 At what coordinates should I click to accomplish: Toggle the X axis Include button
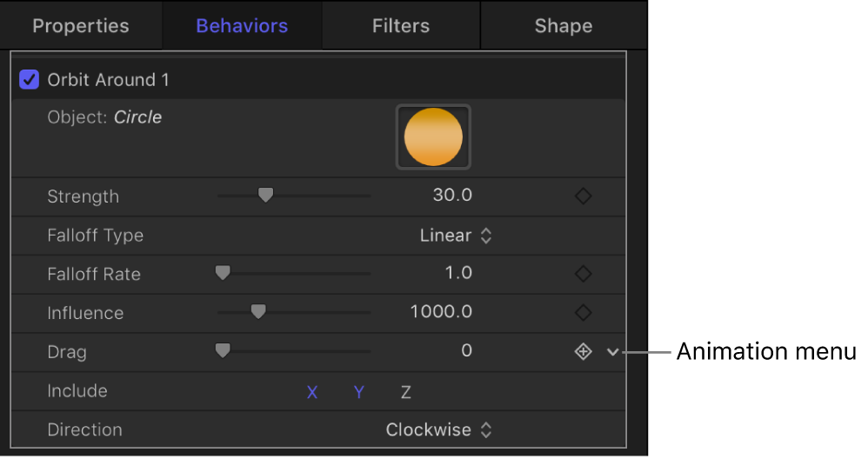(x=312, y=392)
